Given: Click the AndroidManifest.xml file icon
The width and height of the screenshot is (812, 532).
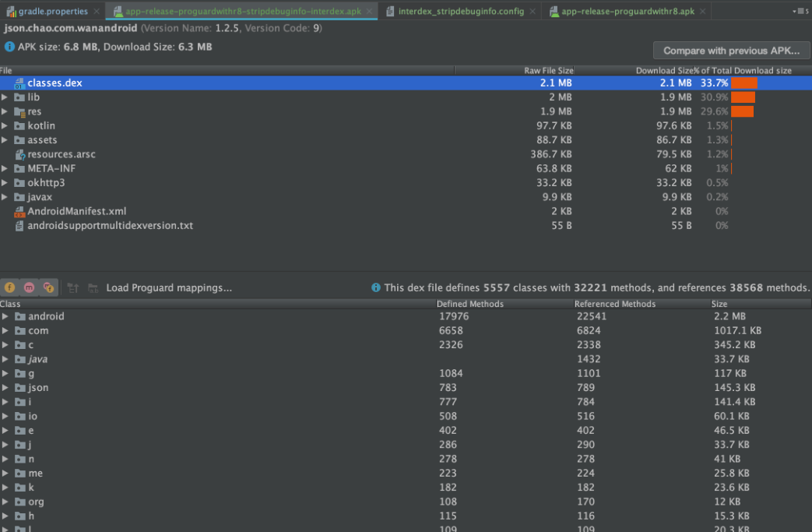Looking at the screenshot, I should pyautogui.click(x=19, y=211).
